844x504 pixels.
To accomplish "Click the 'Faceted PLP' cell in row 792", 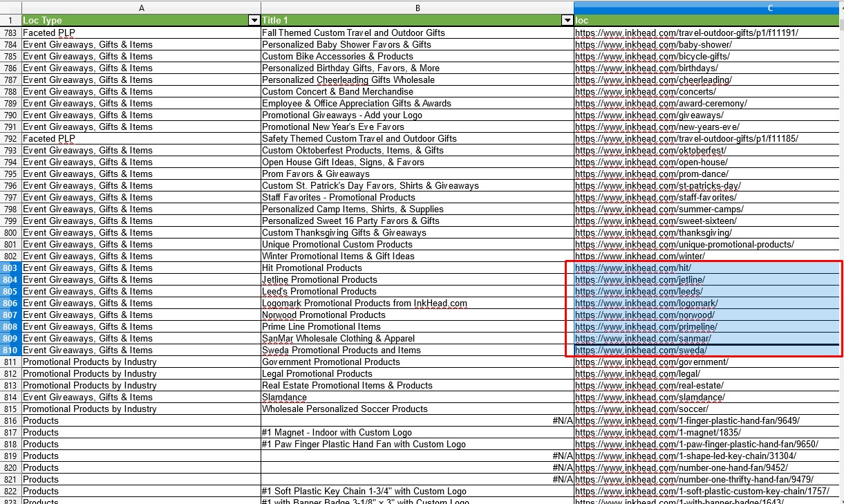I will pyautogui.click(x=48, y=139).
